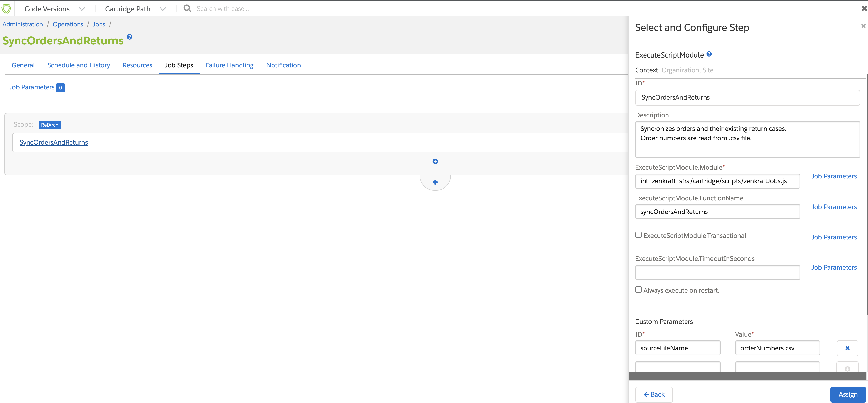Click Job Parameters link next to FunctionName
Viewport: 868px width, 403px height.
click(x=834, y=207)
